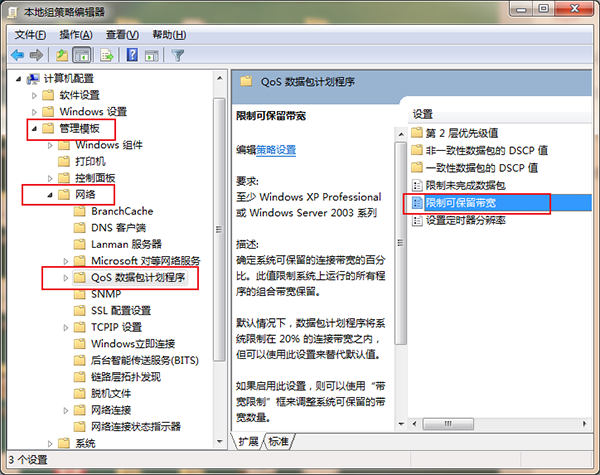
Task: Switch to the 扩展 tab
Action: click(248, 442)
